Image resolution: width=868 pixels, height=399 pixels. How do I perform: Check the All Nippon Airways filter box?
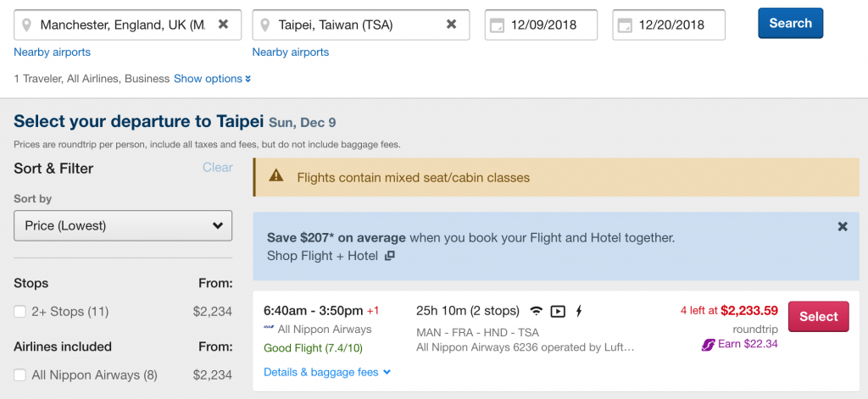point(20,375)
